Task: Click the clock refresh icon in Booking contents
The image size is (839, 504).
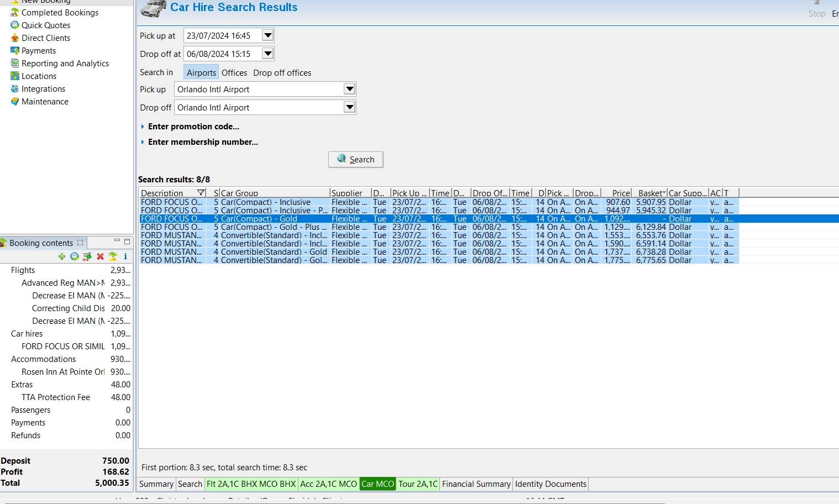Action: coord(75,256)
